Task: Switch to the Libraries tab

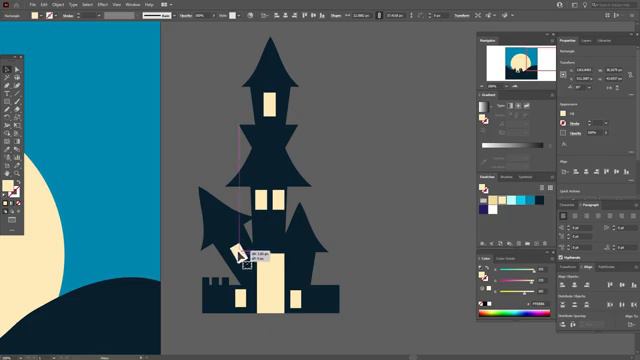Action: (x=604, y=41)
